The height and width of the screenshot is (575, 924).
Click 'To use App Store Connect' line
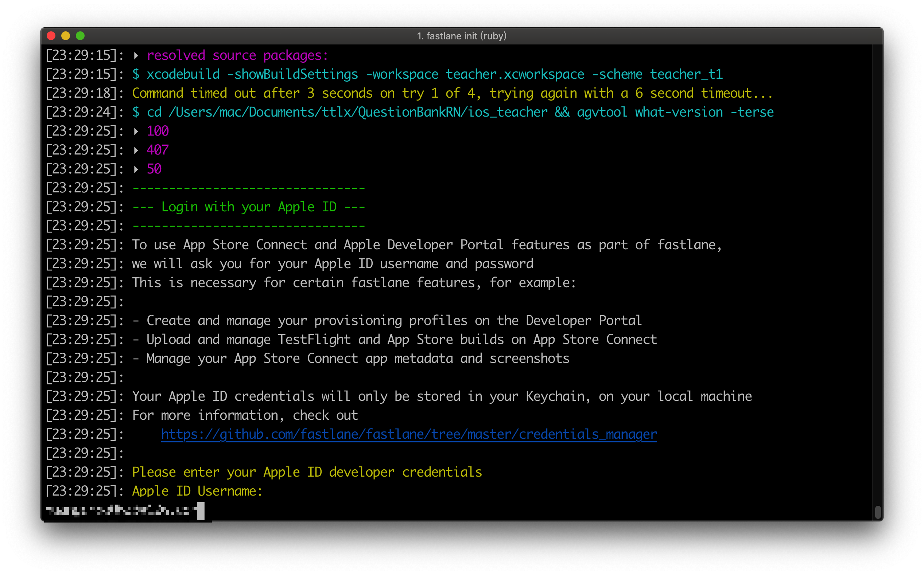pyautogui.click(x=427, y=245)
